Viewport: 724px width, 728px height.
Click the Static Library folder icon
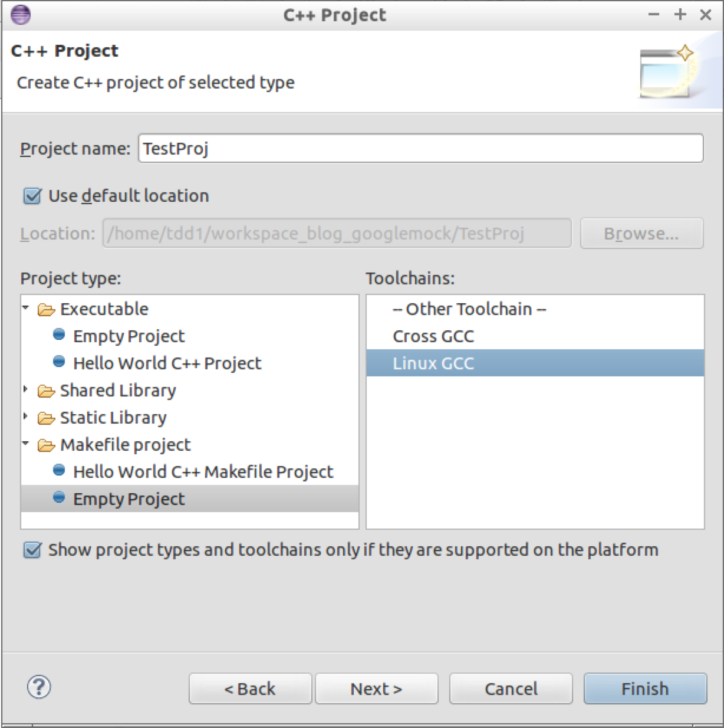pos(46,418)
